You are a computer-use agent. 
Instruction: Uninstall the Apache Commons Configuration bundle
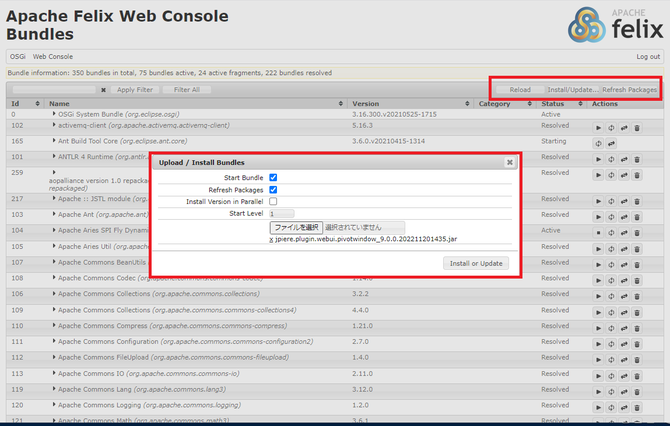click(637, 344)
